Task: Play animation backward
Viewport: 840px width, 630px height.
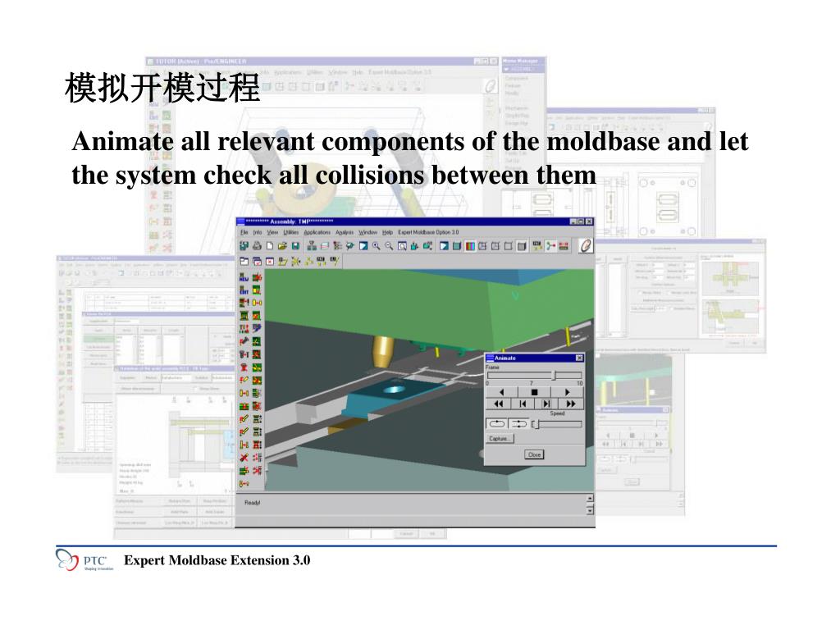Action: (x=501, y=393)
